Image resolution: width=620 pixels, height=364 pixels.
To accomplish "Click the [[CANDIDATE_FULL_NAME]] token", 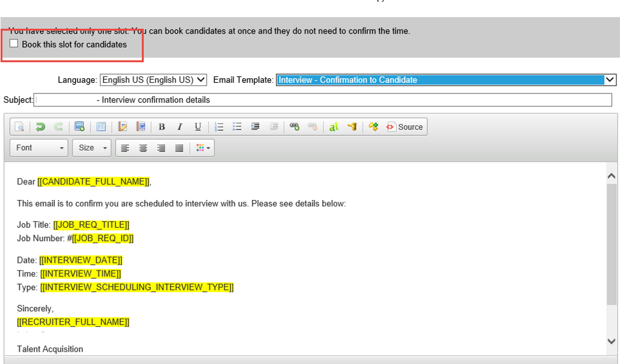I will pos(94,182).
